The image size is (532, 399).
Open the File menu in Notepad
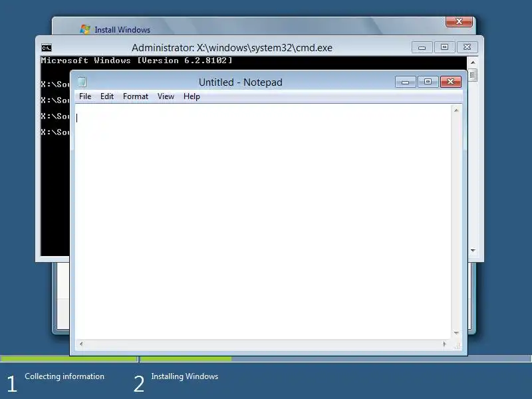(85, 96)
